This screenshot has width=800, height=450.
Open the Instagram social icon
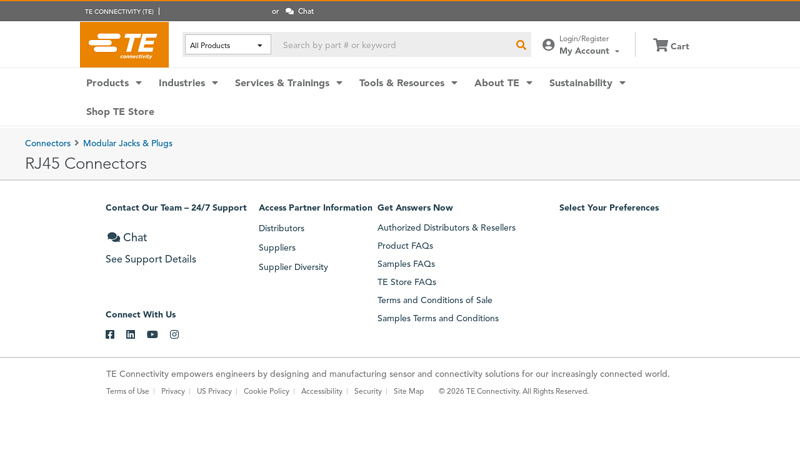[x=174, y=335]
